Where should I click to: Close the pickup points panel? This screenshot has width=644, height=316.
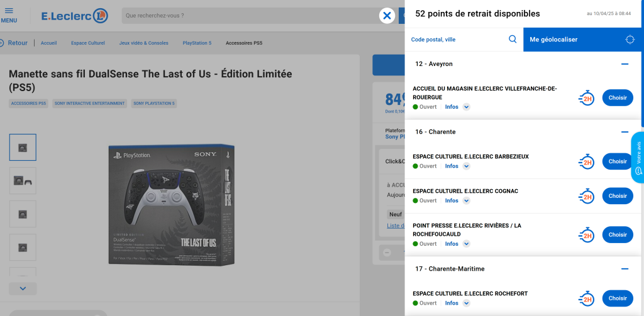tap(387, 16)
